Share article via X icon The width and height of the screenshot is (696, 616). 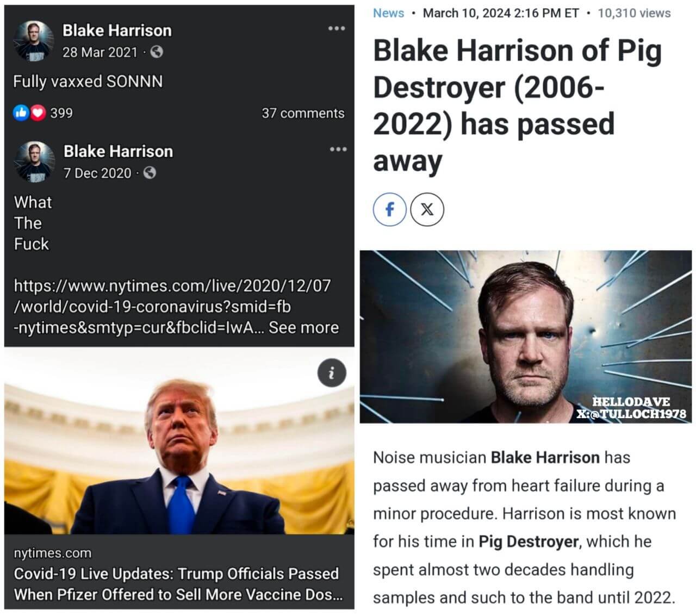427,209
